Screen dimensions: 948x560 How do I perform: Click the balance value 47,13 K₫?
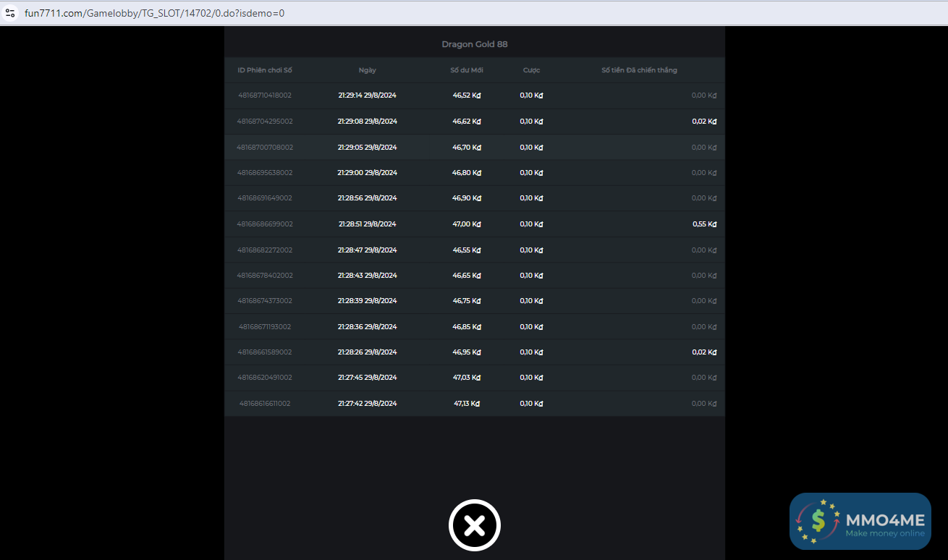[x=467, y=404]
